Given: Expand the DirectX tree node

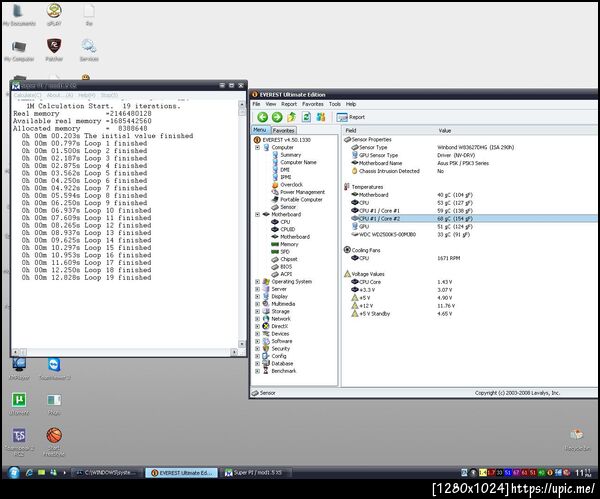Looking at the screenshot, I should [258, 326].
